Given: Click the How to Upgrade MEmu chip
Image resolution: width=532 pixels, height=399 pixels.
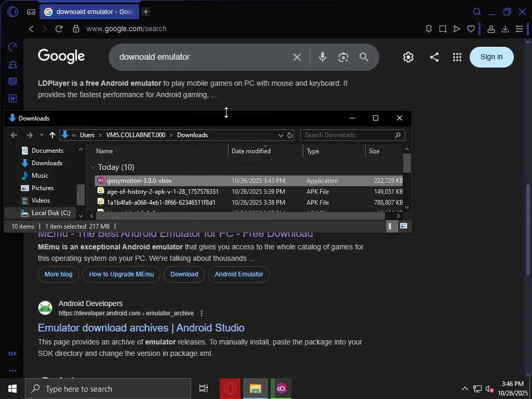Looking at the screenshot, I should pos(122,274).
